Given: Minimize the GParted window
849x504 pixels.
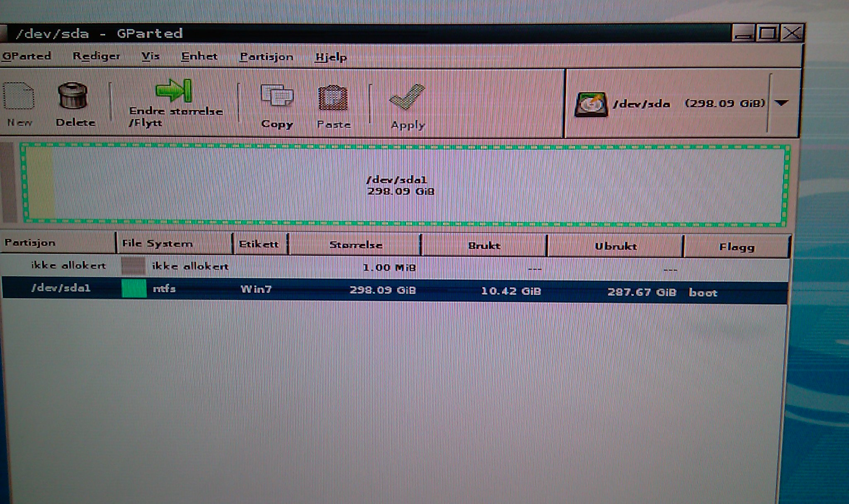Looking at the screenshot, I should (x=744, y=33).
